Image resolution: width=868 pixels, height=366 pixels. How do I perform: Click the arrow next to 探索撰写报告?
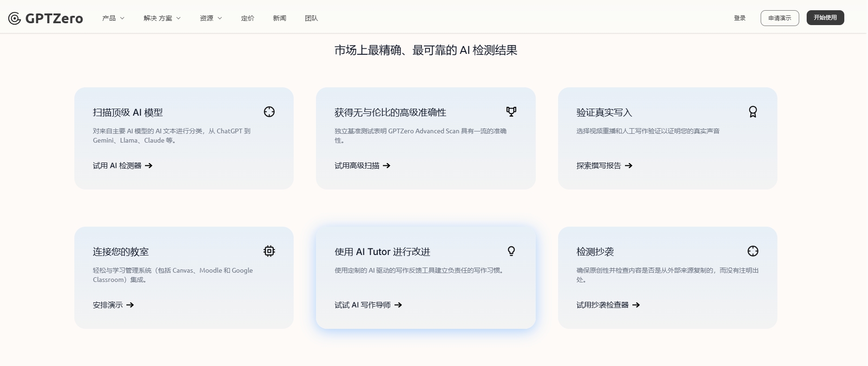coord(629,166)
